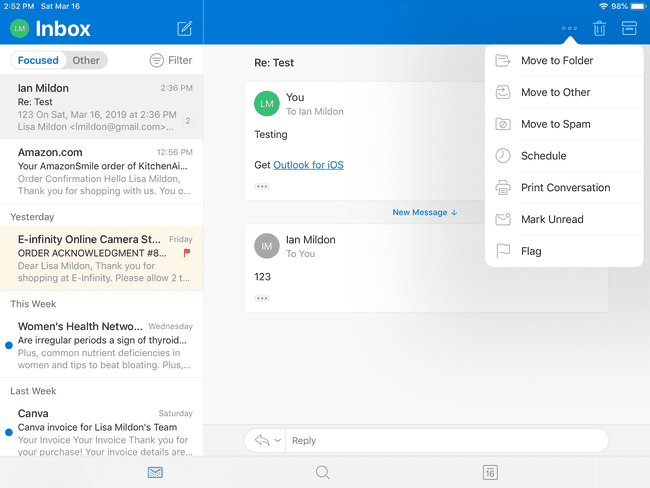Image resolution: width=650 pixels, height=488 pixels.
Task: Choose Mark Unread
Action: (x=564, y=219)
